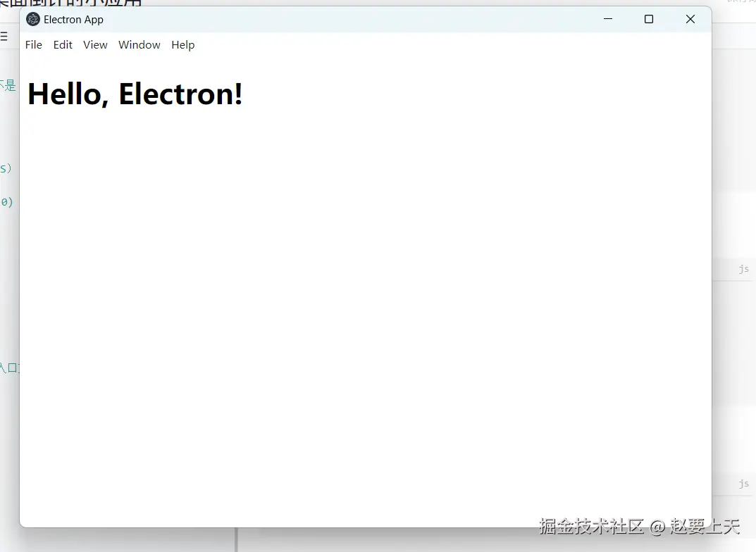Click the hamburger menu icon in background window

pos(4,36)
